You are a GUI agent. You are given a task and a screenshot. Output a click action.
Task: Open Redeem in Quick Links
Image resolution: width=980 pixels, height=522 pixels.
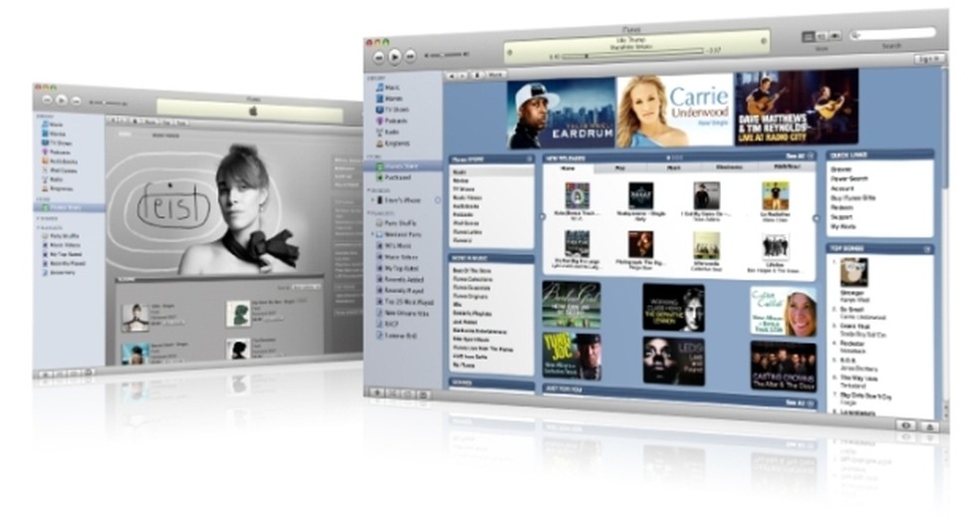tap(842, 207)
